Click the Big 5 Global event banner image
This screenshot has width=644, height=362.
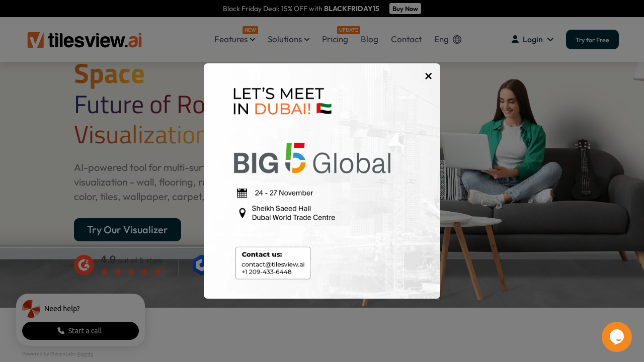(x=312, y=160)
